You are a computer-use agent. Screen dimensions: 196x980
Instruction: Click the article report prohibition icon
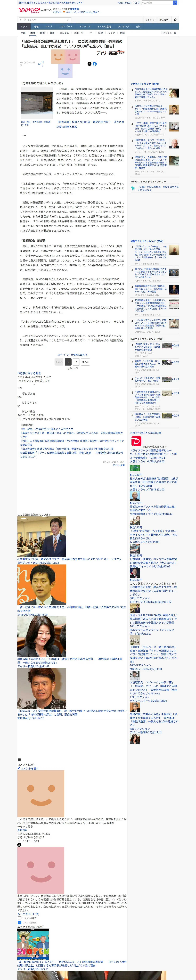pos(18,373)
